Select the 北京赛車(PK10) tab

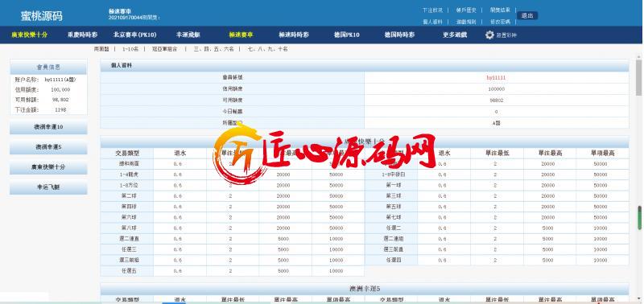pyautogui.click(x=134, y=35)
